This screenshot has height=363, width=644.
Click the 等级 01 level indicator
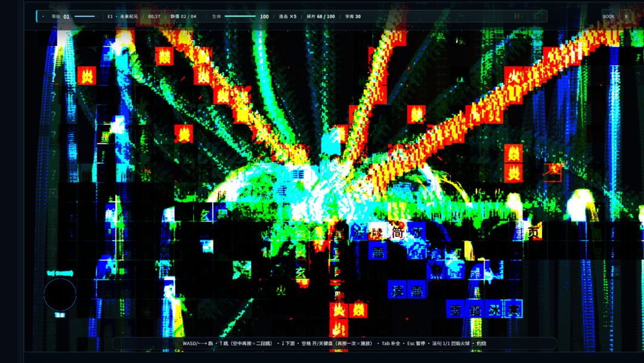60,17
